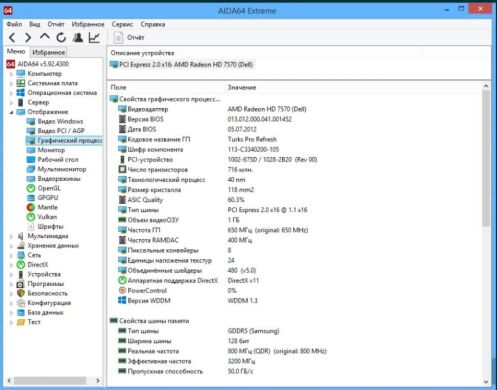Select the Мультимонитор tree item

62,169
